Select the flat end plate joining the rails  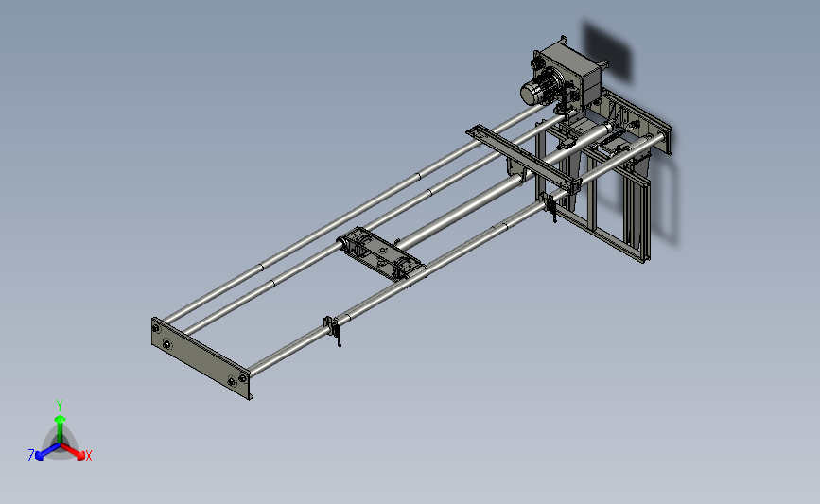coord(201,358)
